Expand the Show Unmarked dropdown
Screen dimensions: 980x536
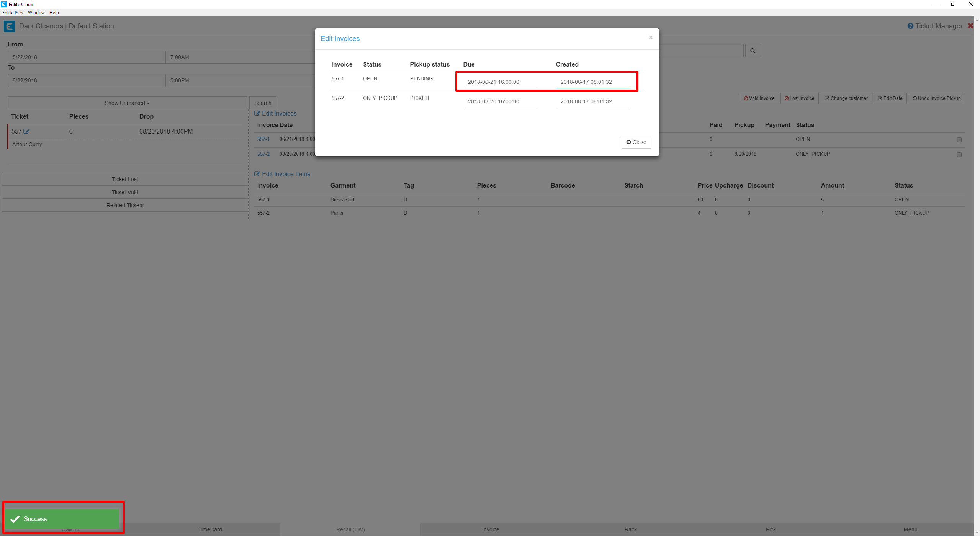click(x=127, y=103)
